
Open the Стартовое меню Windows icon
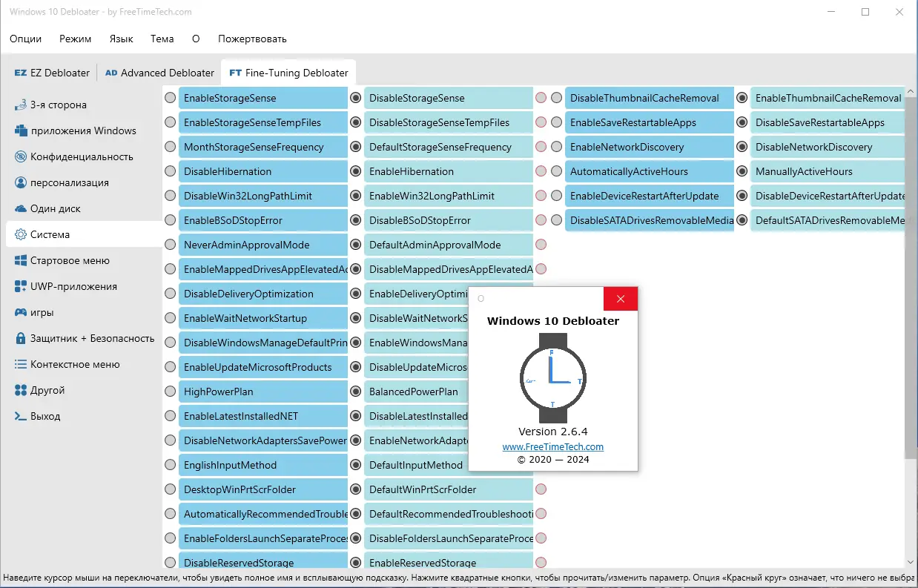click(21, 260)
